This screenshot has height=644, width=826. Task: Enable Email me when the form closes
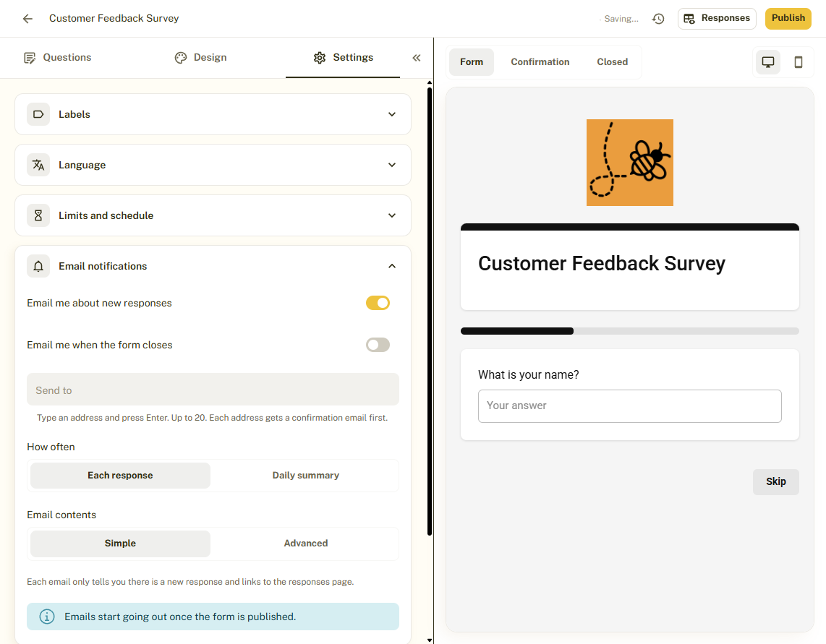[x=378, y=345]
